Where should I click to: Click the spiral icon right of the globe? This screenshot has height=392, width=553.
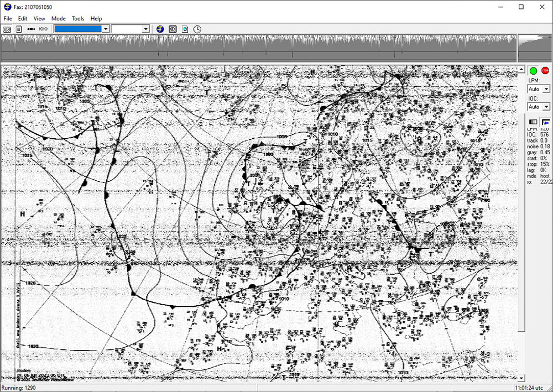pyautogui.click(x=173, y=29)
